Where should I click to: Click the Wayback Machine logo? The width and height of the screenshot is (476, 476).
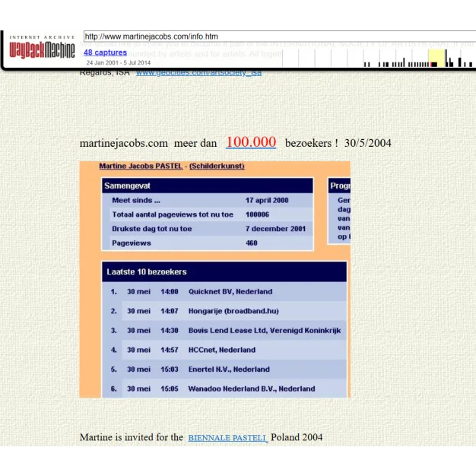coord(42,49)
